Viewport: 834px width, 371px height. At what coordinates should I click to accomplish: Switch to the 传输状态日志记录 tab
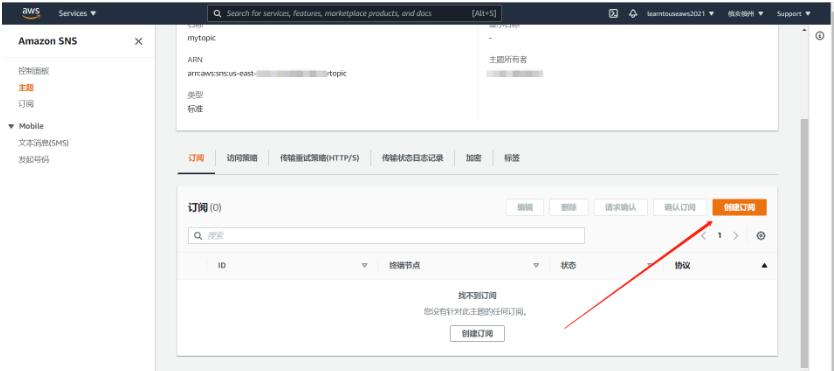click(x=413, y=158)
